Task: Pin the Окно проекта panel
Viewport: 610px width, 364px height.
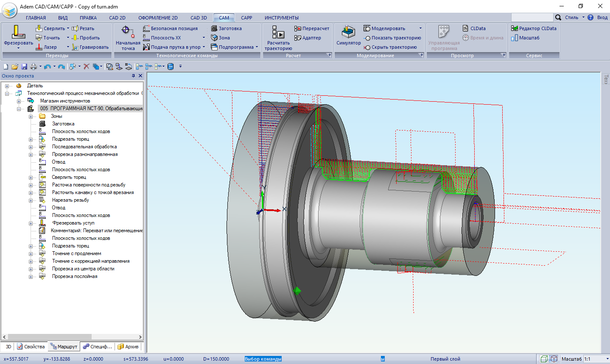Action: [x=133, y=76]
